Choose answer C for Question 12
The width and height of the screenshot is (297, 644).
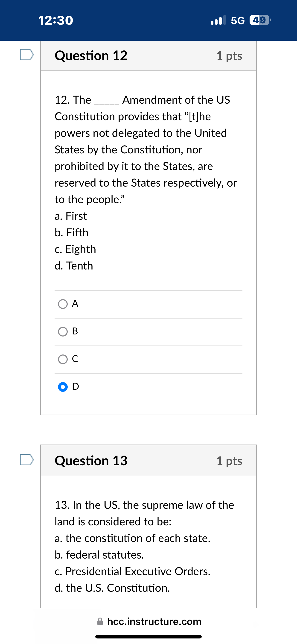coord(63,360)
